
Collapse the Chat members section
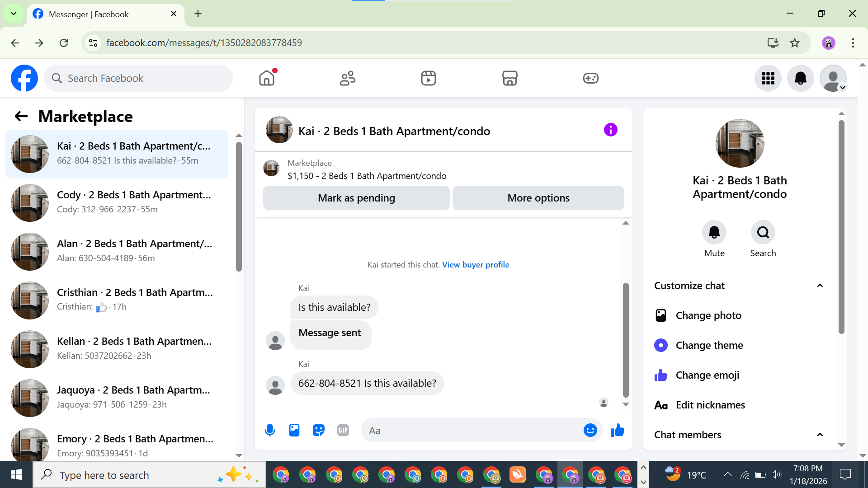tap(820, 435)
